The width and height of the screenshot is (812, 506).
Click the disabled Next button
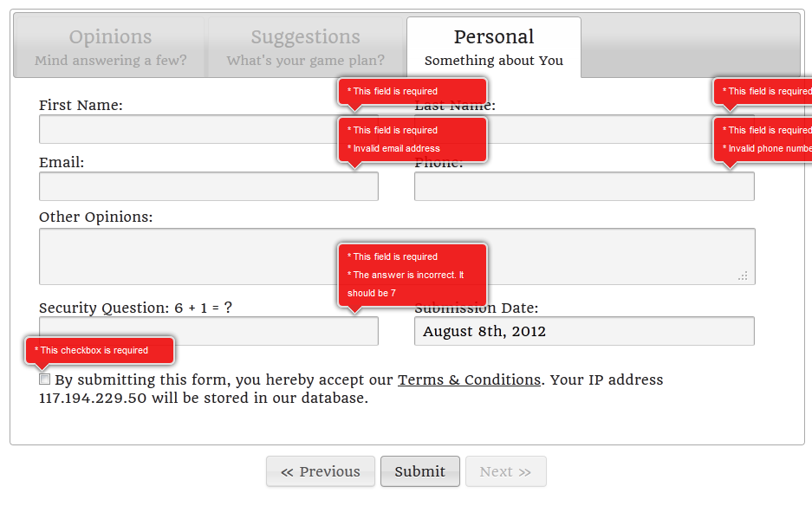[505, 471]
